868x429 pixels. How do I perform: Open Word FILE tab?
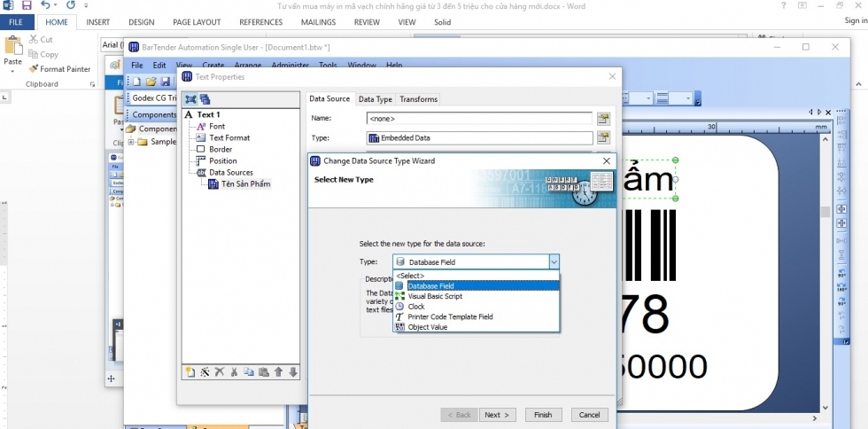16,22
